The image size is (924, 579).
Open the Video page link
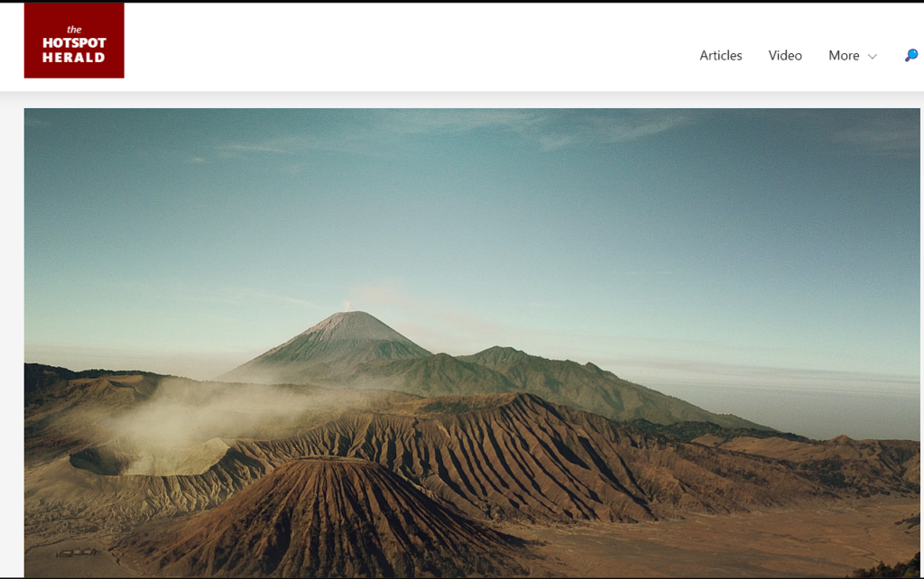pyautogui.click(x=784, y=55)
